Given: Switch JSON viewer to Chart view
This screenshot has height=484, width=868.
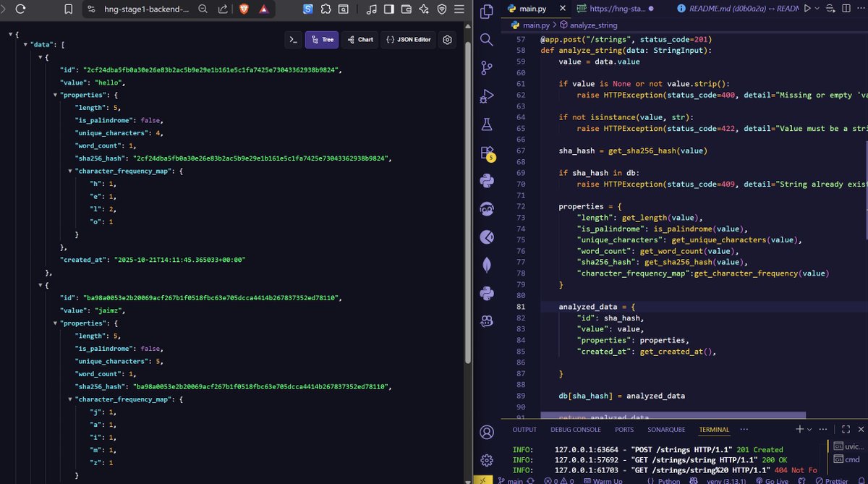Looking at the screenshot, I should (x=359, y=40).
